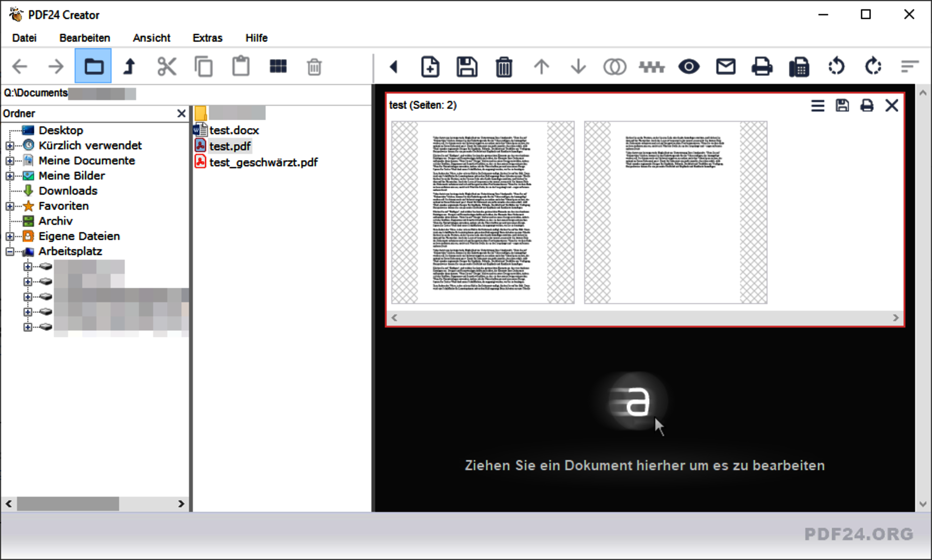Viewport: 932px width, 560px height.
Task: Open the Extras menu
Action: (207, 38)
